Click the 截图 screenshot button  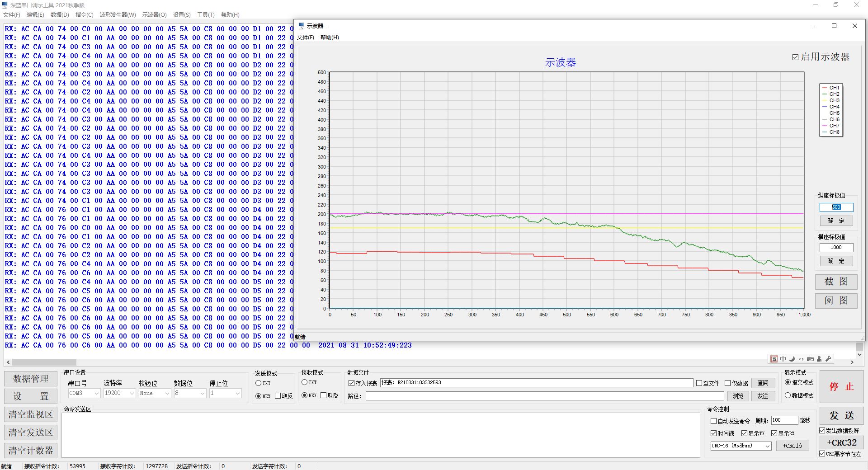click(x=836, y=282)
